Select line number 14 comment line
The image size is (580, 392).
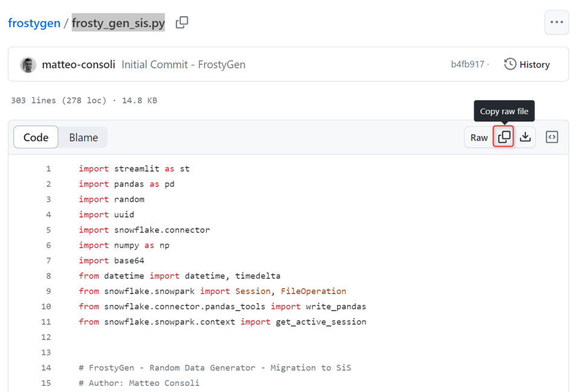(47, 367)
